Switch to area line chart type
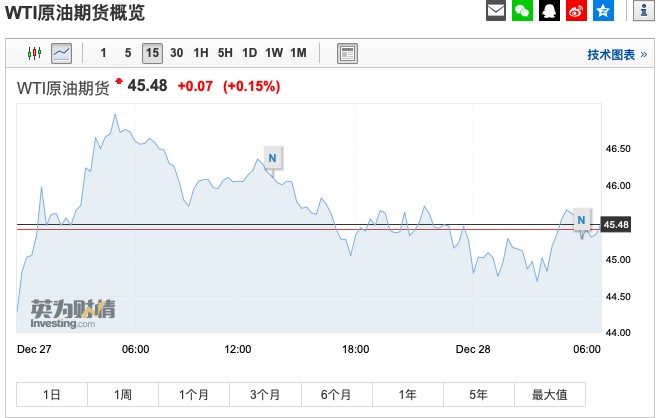659x418 pixels. (x=61, y=53)
